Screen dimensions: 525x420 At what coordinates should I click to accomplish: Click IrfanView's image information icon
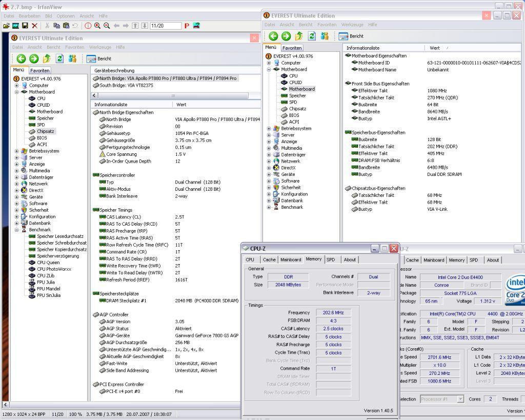(x=88, y=26)
